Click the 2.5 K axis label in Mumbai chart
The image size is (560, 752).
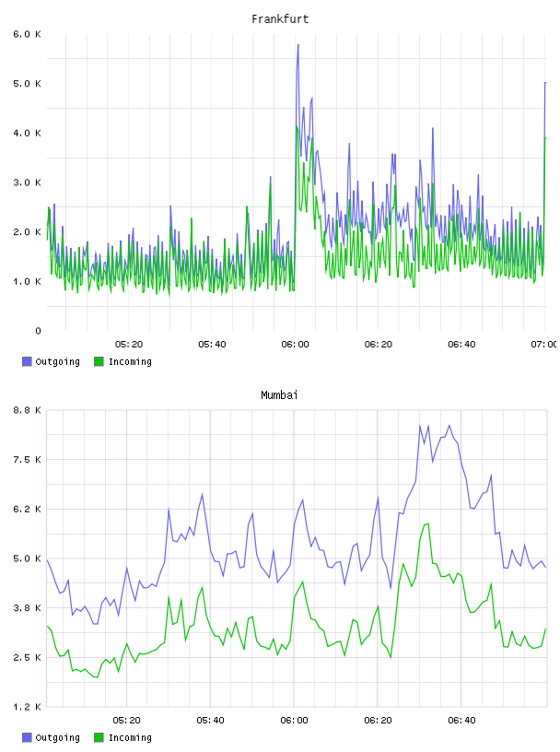(x=28, y=657)
